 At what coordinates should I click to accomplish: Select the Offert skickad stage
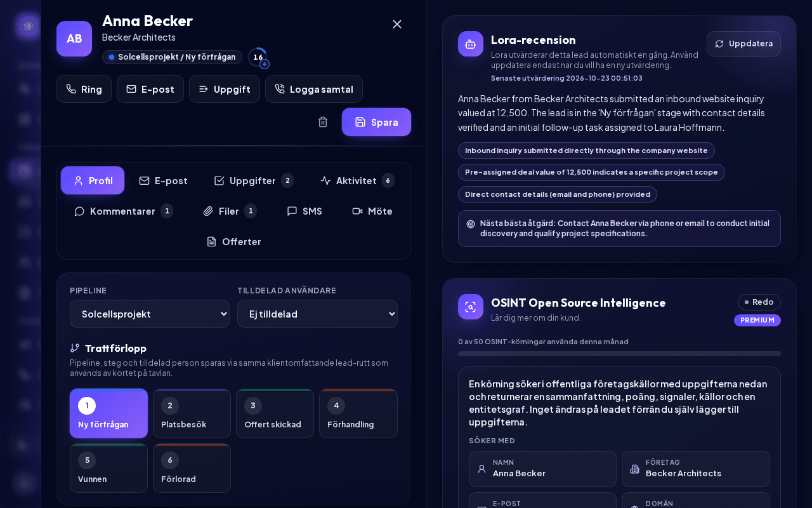[x=275, y=413]
